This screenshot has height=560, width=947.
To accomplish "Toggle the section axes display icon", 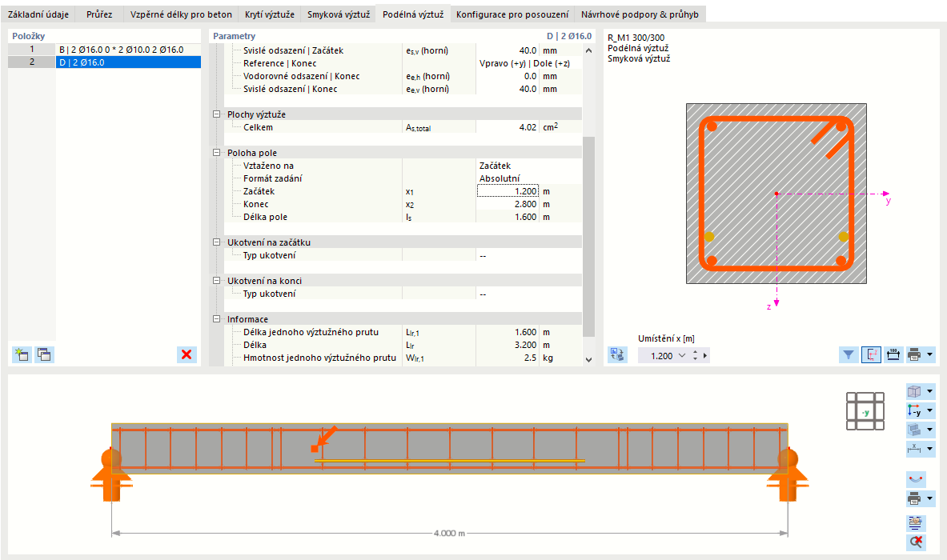I will [870, 355].
